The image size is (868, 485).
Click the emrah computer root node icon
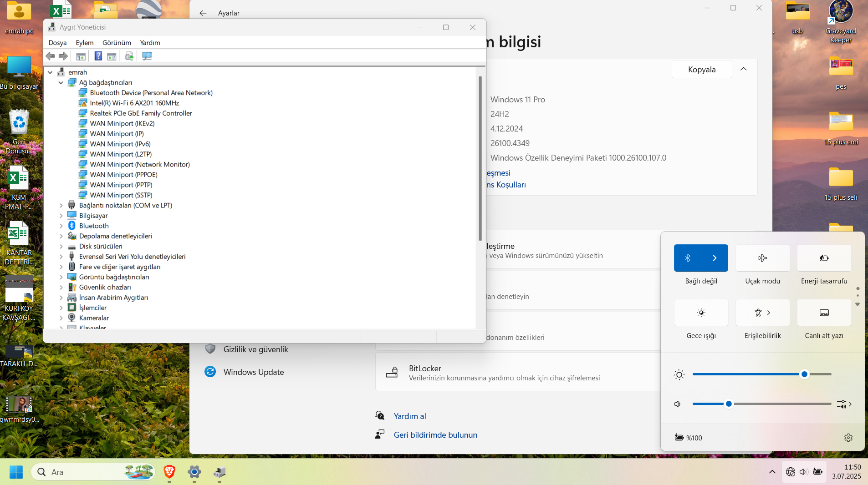coord(61,72)
